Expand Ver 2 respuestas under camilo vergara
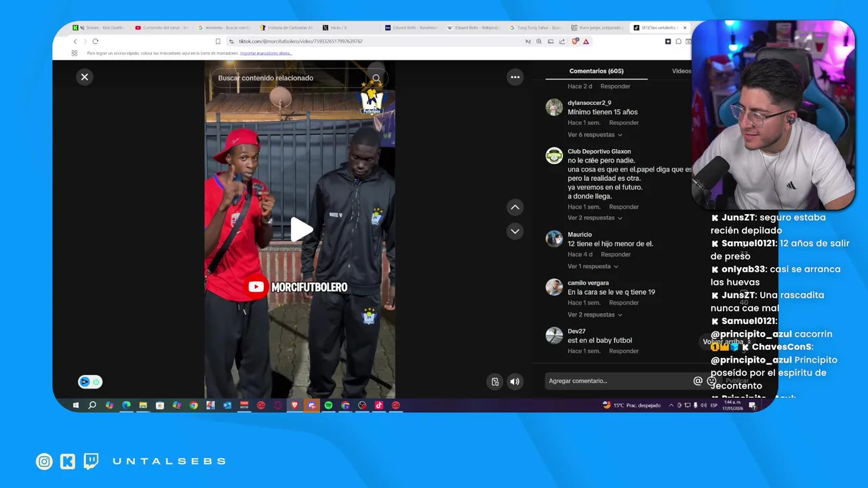This screenshot has height=488, width=868. pos(595,314)
